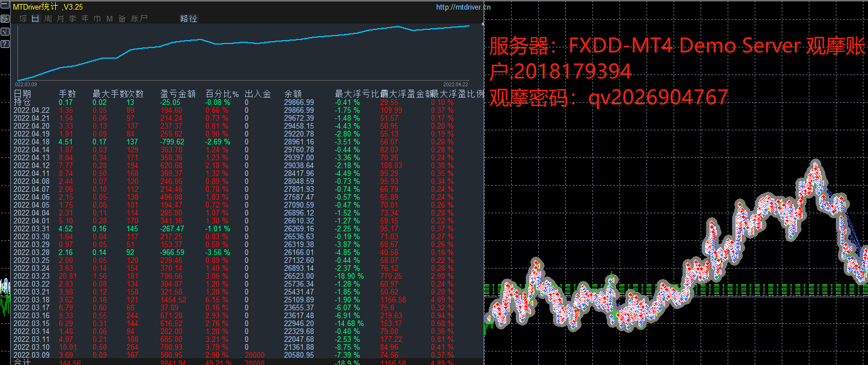Select the M tab
The width and height of the screenshot is (868, 365).
tap(109, 19)
